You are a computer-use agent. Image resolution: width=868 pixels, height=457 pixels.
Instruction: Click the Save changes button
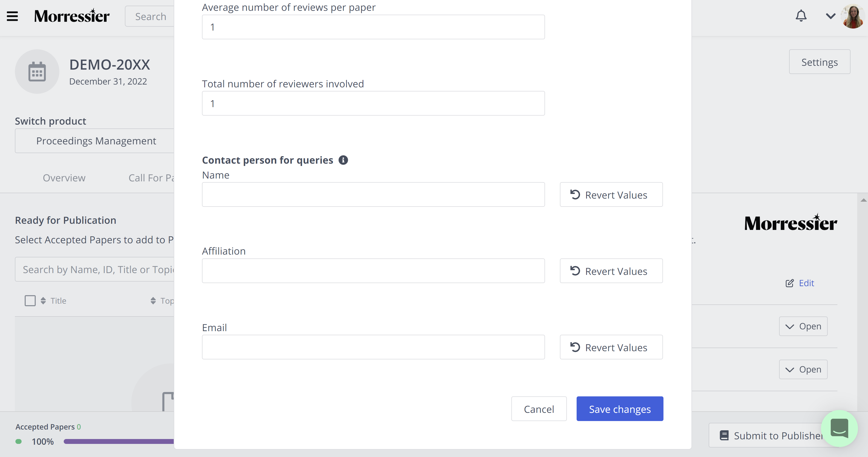(620, 408)
